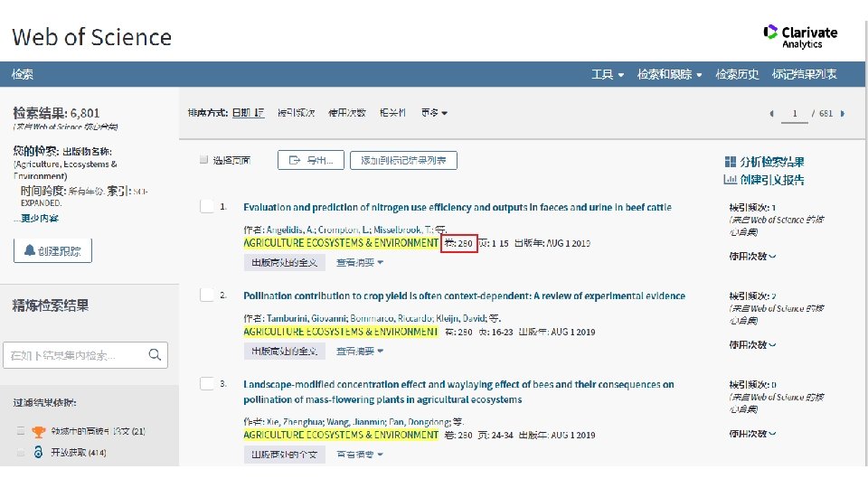The height and width of the screenshot is (488, 868).
Task: Sort results by 日期
Action: click(x=248, y=113)
